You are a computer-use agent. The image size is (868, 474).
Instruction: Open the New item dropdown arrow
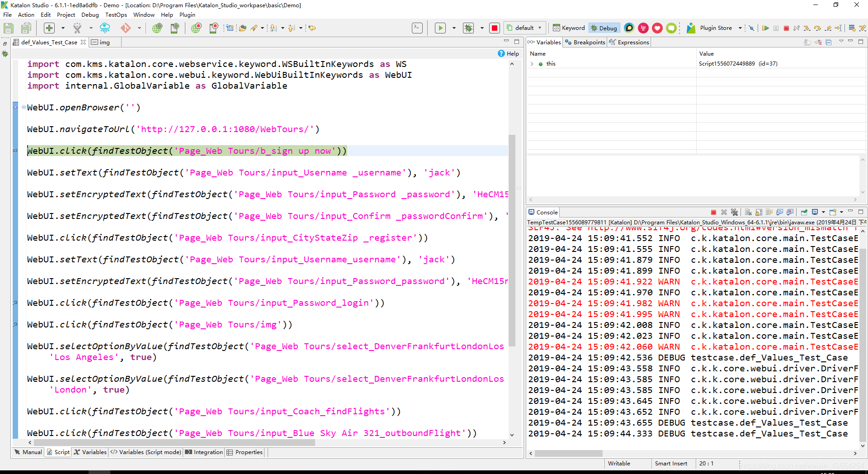click(x=63, y=28)
